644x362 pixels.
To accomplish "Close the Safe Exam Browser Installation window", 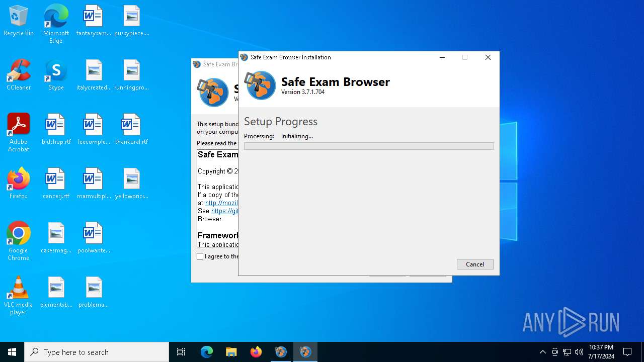I will coord(488,57).
